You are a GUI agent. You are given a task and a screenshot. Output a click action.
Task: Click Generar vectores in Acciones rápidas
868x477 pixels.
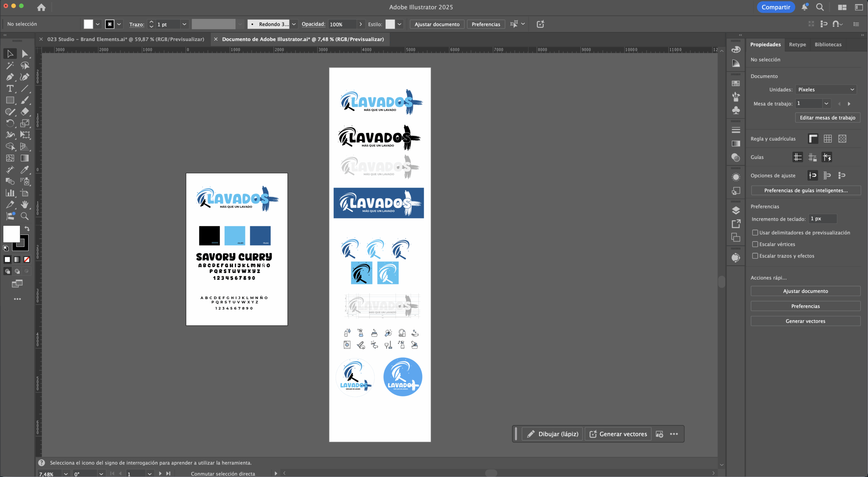(x=806, y=321)
